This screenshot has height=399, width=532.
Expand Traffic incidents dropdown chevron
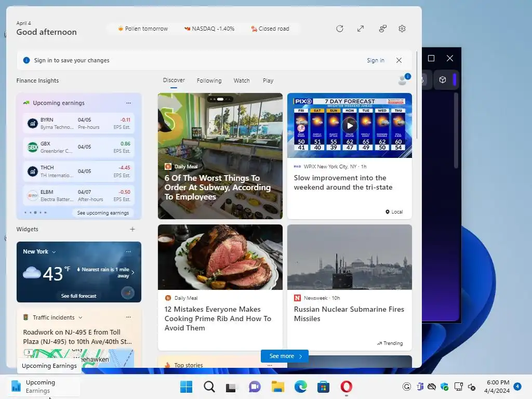[x=81, y=317]
